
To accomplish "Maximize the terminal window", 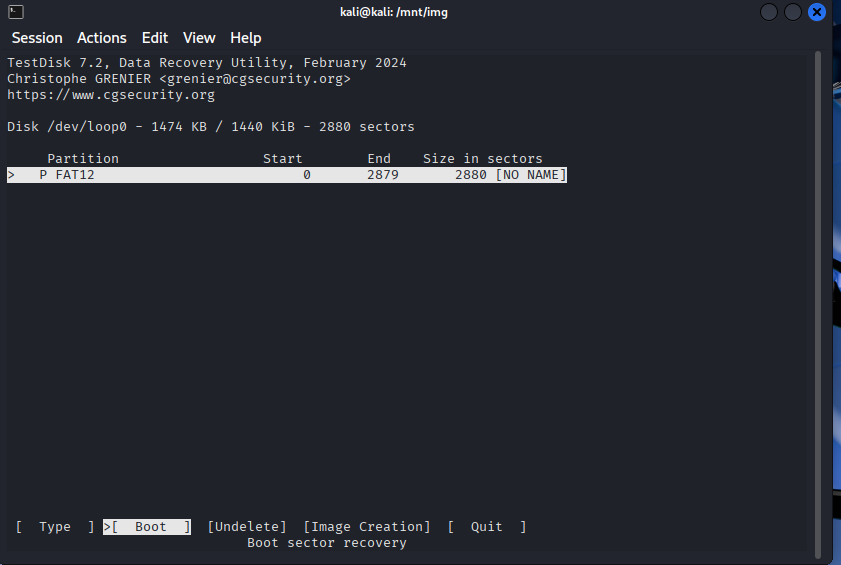I will click(x=793, y=12).
